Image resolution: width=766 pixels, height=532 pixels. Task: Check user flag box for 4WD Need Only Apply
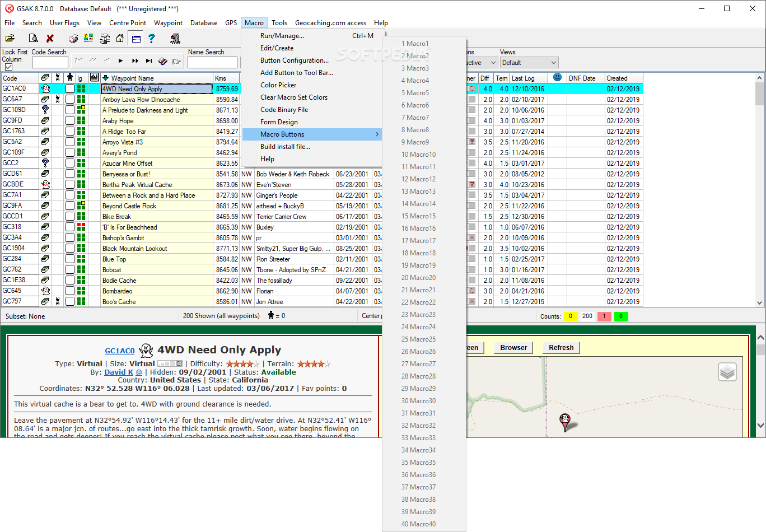pyautogui.click(x=69, y=88)
